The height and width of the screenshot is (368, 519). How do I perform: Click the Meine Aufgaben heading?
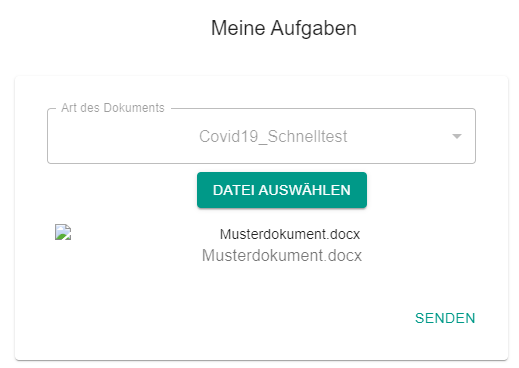[x=284, y=28]
